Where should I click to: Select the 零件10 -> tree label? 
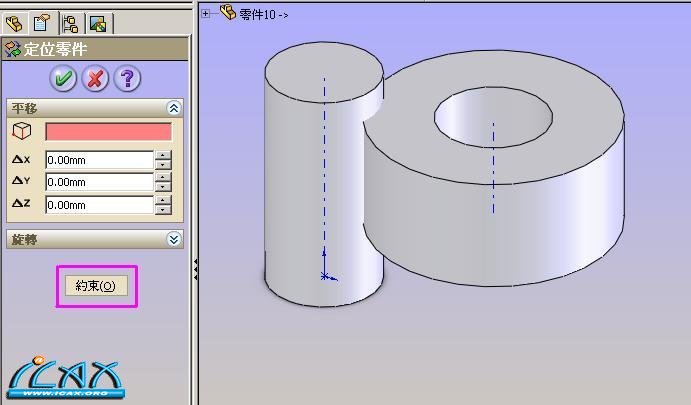click(x=264, y=15)
